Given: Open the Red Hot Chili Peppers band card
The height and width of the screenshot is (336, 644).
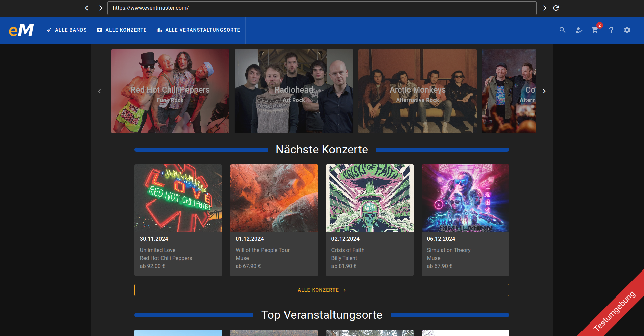Looking at the screenshot, I should (170, 91).
